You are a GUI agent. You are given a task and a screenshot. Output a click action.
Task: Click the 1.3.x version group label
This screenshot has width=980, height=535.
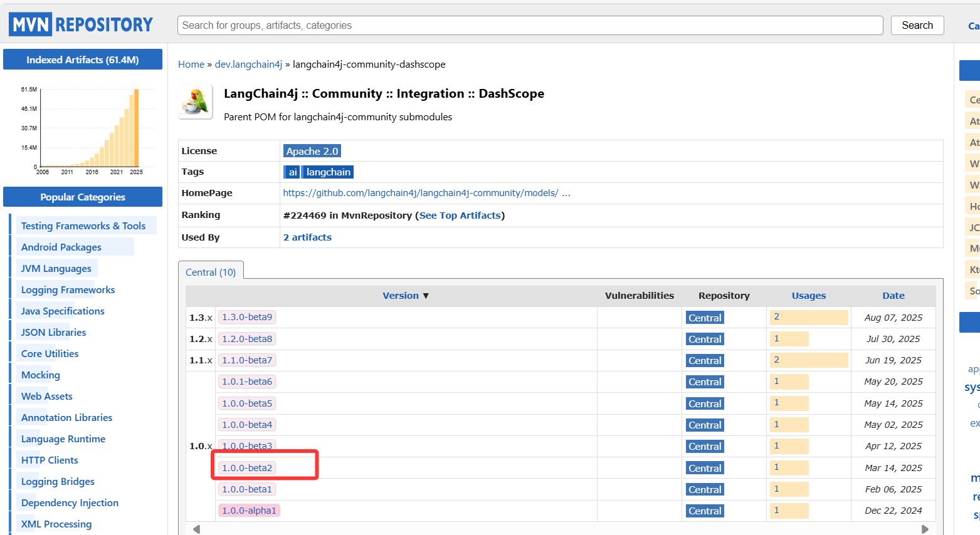pos(201,318)
